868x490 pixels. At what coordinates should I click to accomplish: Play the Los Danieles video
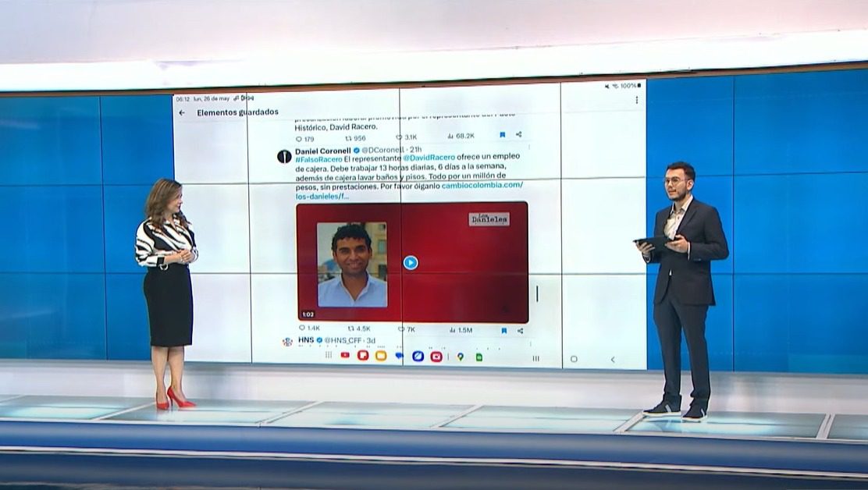(x=411, y=263)
